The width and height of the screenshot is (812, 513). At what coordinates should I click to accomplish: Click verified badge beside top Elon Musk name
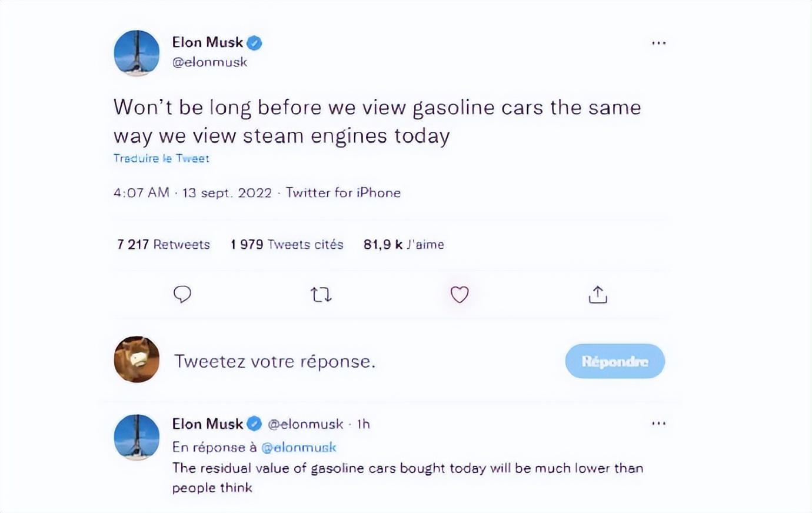pos(254,42)
